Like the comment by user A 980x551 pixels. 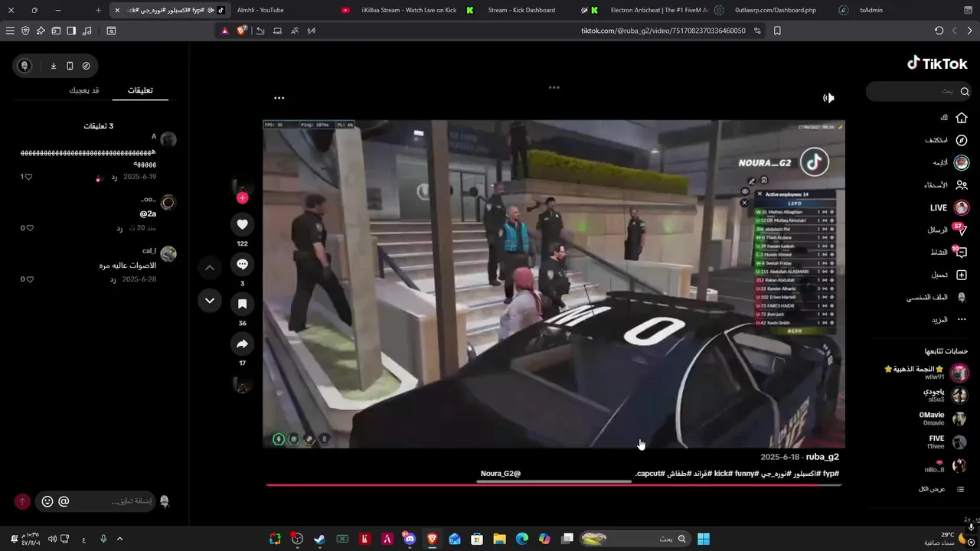coord(28,177)
